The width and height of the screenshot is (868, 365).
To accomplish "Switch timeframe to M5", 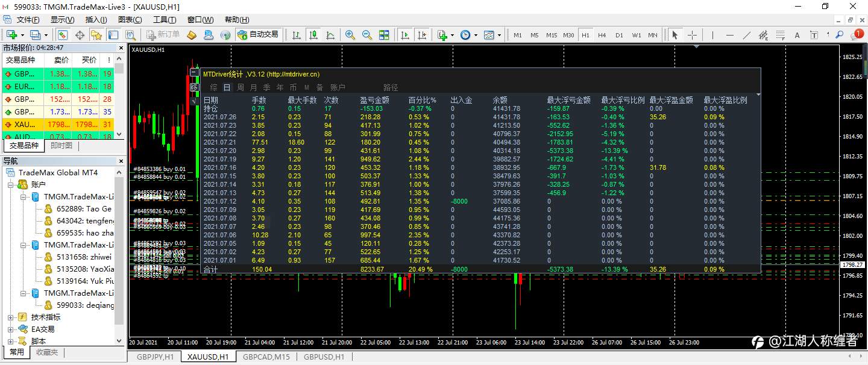I will pos(535,35).
